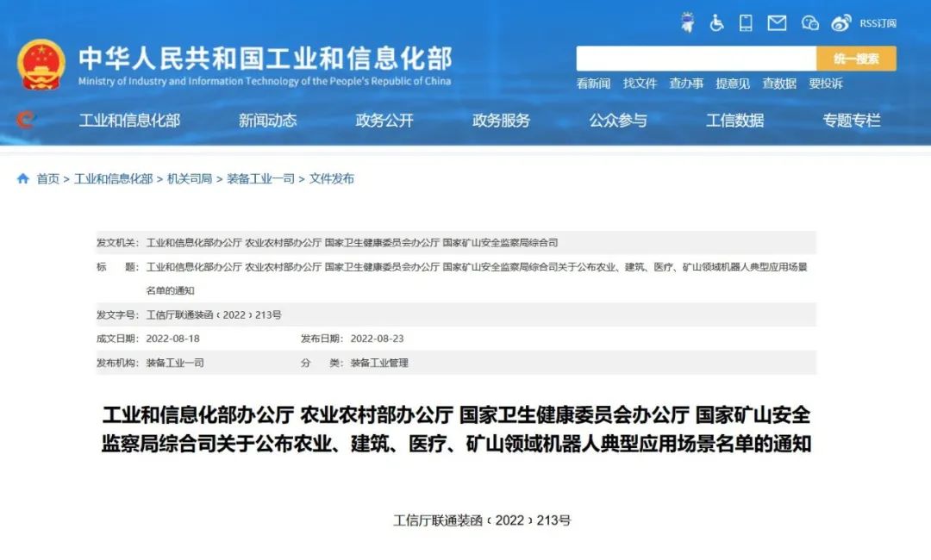
Task: Open the 新闻动态 navigation menu
Action: coord(267,121)
